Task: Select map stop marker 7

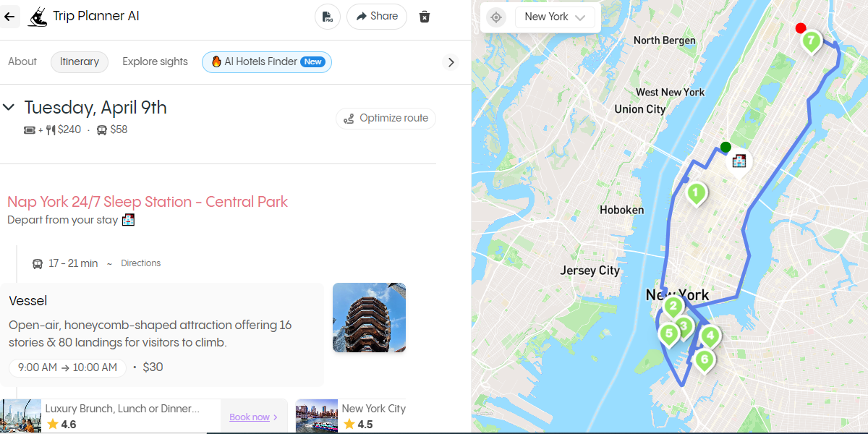Action: coord(811,41)
